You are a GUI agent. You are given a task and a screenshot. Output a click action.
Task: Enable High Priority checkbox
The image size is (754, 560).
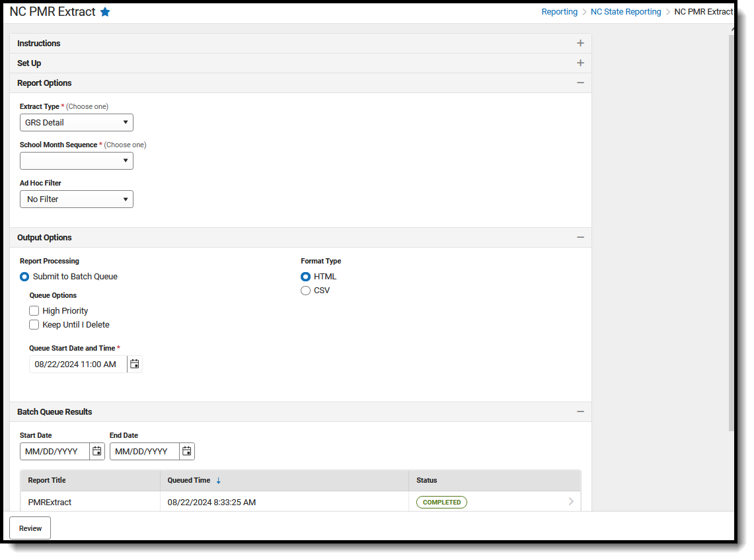34,311
